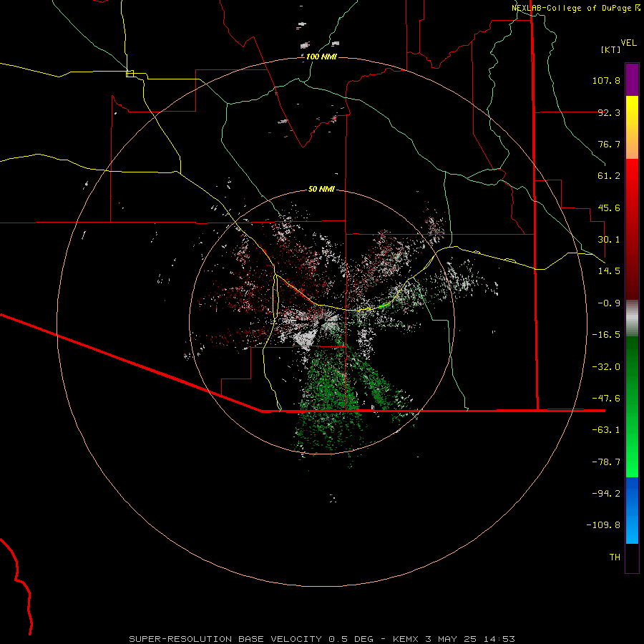644x644 pixels.
Task: Select the -94.2 scale value
Action: [606, 494]
